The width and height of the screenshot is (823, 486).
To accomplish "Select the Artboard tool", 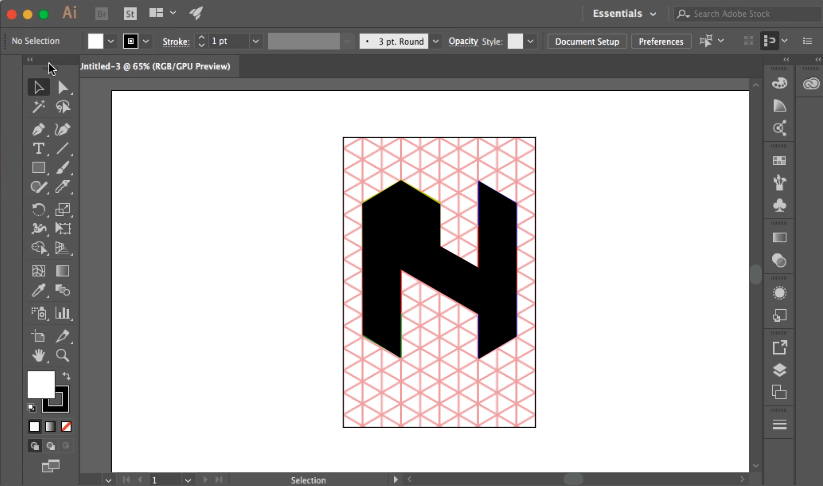I will tap(38, 336).
